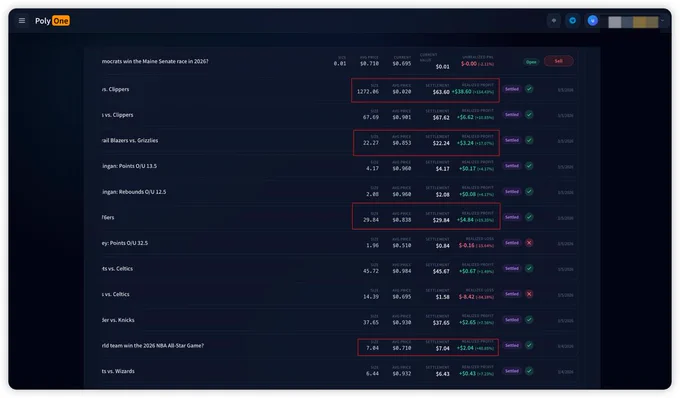The height and width of the screenshot is (398, 680).
Task: Click green check on 1272.06 Clippers row
Action: click(x=529, y=89)
